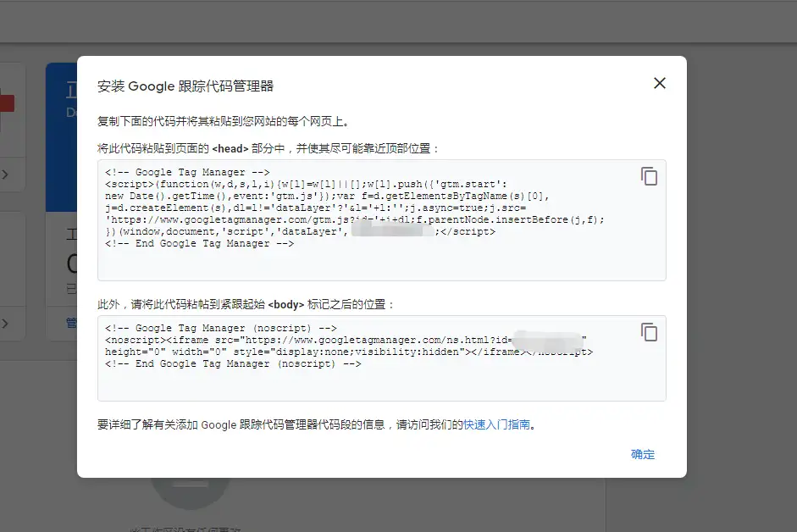
Task: Click the <head> section instruction text
Action: [268, 148]
